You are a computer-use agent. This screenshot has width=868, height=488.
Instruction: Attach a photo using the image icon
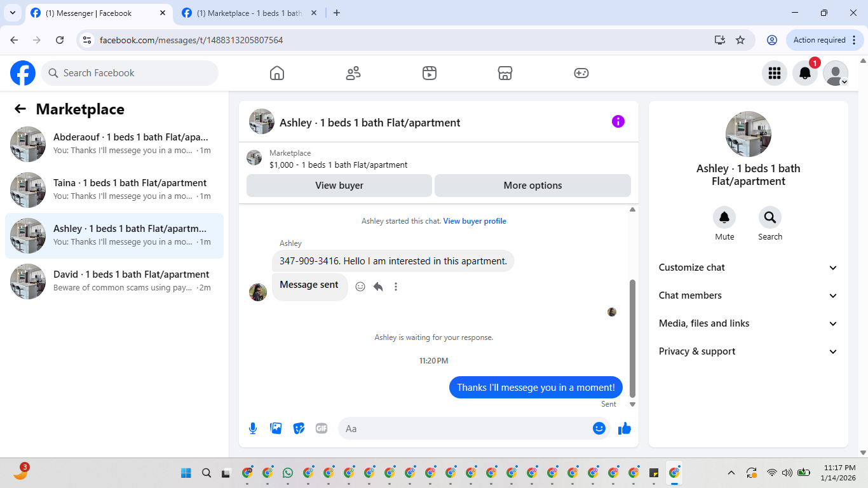point(276,428)
